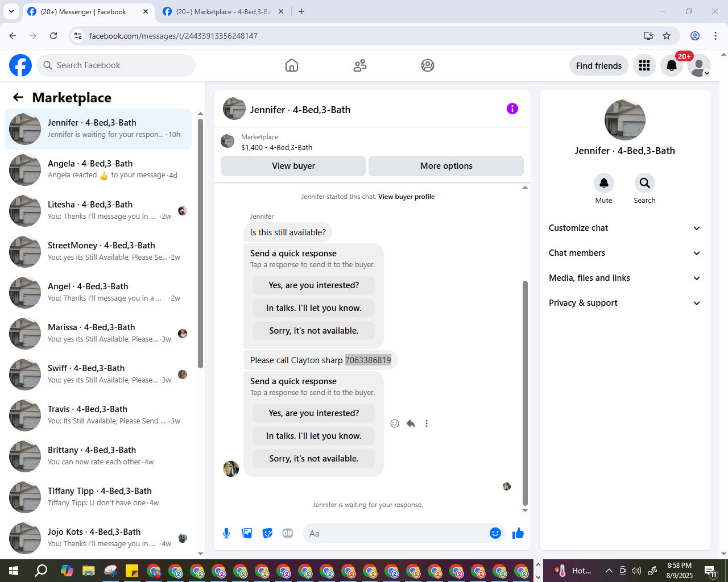The image size is (728, 582).
Task: Select the Messenger | Facebook browser tab
Action: tap(88, 11)
